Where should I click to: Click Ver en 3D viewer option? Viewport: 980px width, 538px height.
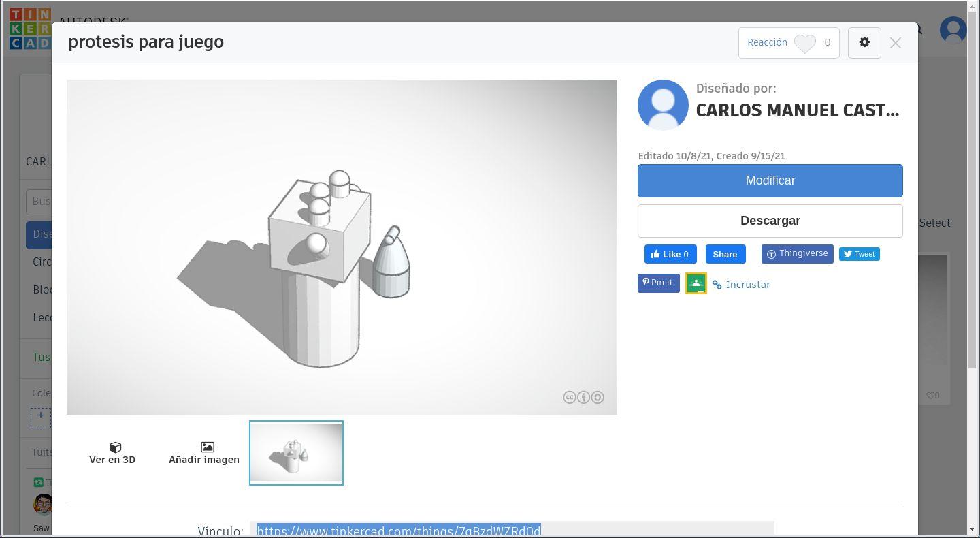tap(112, 453)
